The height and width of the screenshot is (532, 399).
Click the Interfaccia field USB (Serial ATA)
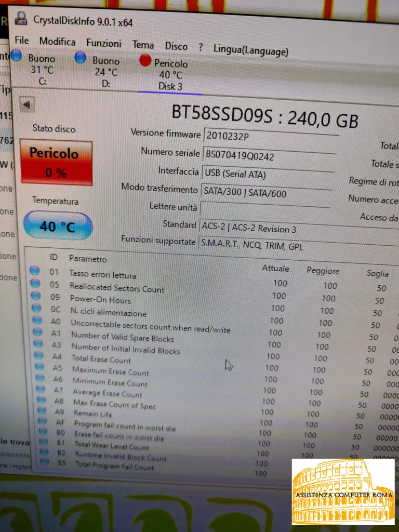pos(268,175)
